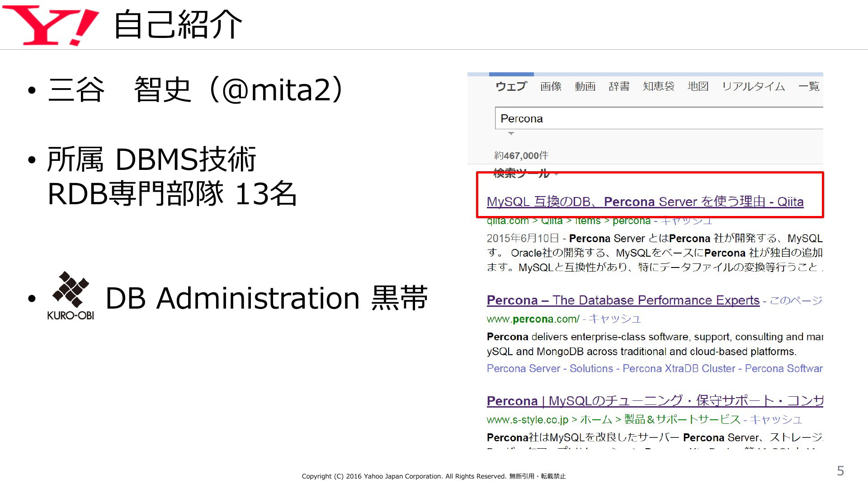This screenshot has width=868, height=488.
Task: Click the slide page number 5
Action: pyautogui.click(x=840, y=471)
